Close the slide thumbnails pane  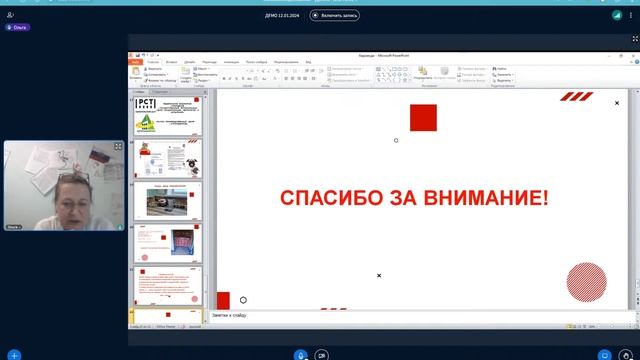click(205, 92)
